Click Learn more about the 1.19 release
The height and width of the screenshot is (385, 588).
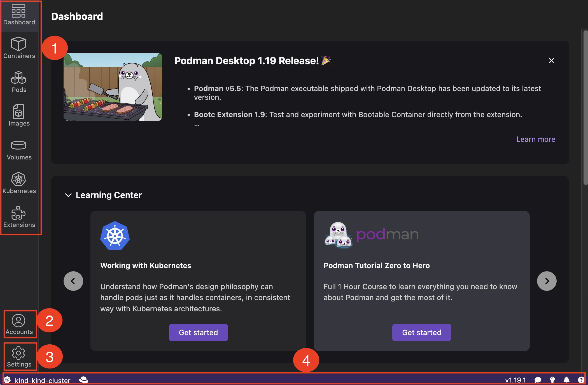[x=535, y=139]
